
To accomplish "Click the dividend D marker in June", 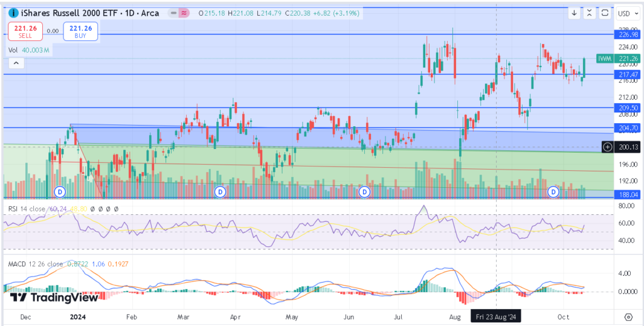I will (364, 192).
